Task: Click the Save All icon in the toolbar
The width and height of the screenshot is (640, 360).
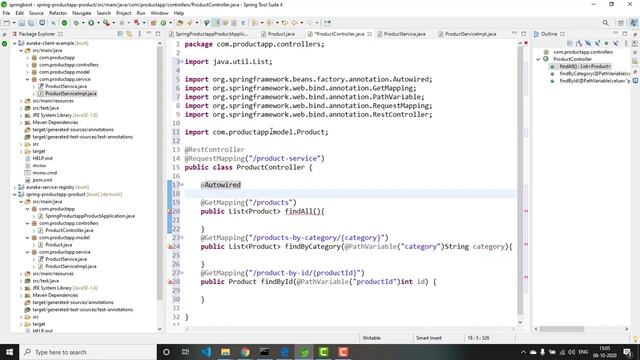Action: click(31, 23)
